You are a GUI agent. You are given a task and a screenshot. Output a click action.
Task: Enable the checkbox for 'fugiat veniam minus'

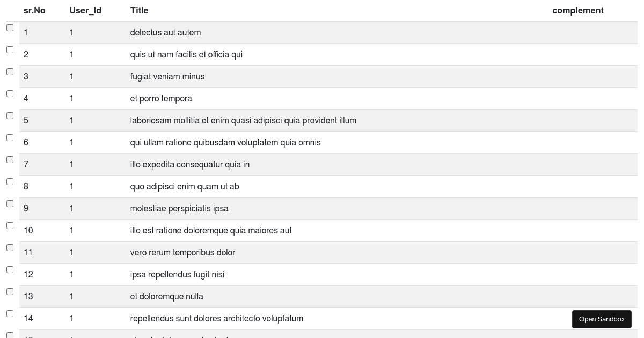[10, 71]
